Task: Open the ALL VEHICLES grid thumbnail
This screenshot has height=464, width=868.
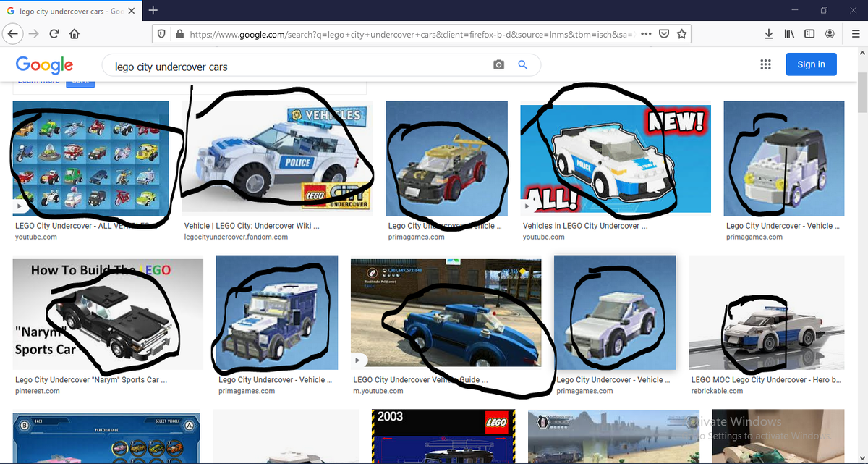Action: click(91, 159)
